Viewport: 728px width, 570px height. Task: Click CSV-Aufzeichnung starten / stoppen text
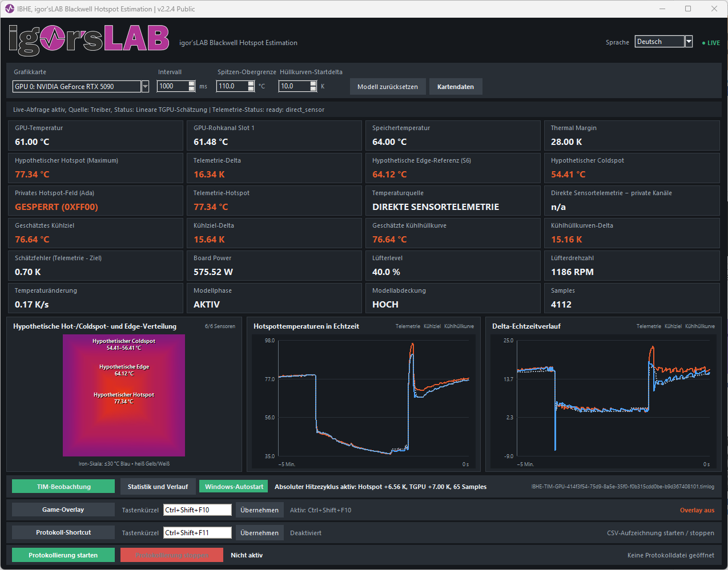tap(661, 533)
